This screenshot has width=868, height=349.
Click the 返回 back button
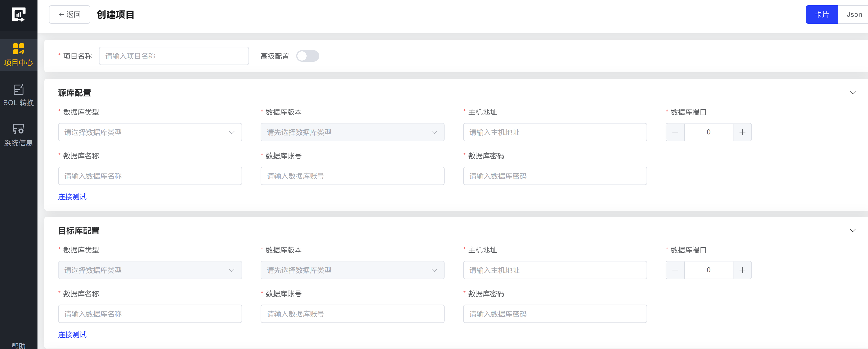click(x=69, y=15)
